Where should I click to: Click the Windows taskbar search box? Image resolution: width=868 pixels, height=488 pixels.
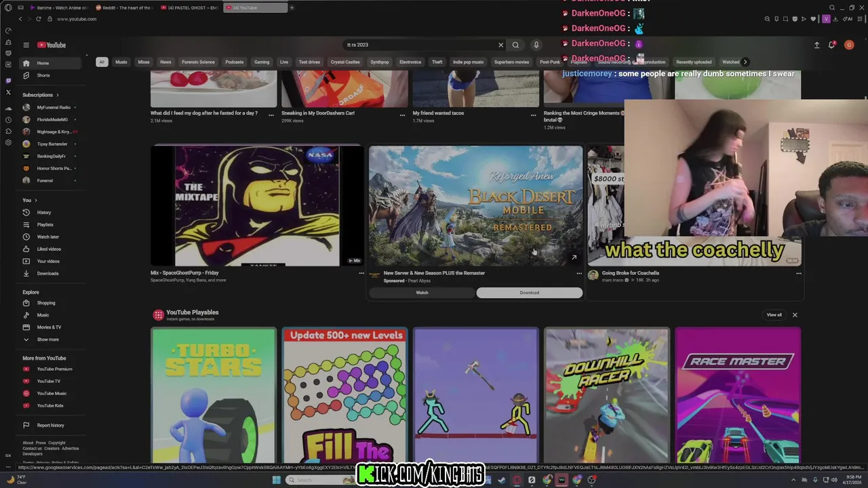pos(322,480)
